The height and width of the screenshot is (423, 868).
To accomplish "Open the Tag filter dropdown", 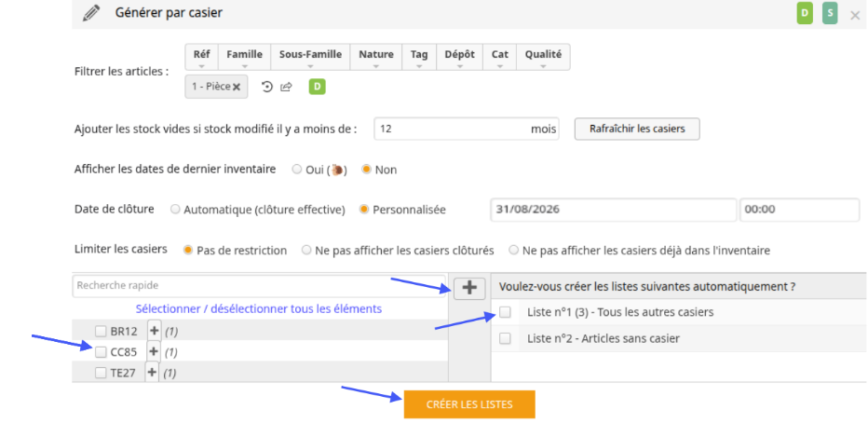I will click(419, 57).
